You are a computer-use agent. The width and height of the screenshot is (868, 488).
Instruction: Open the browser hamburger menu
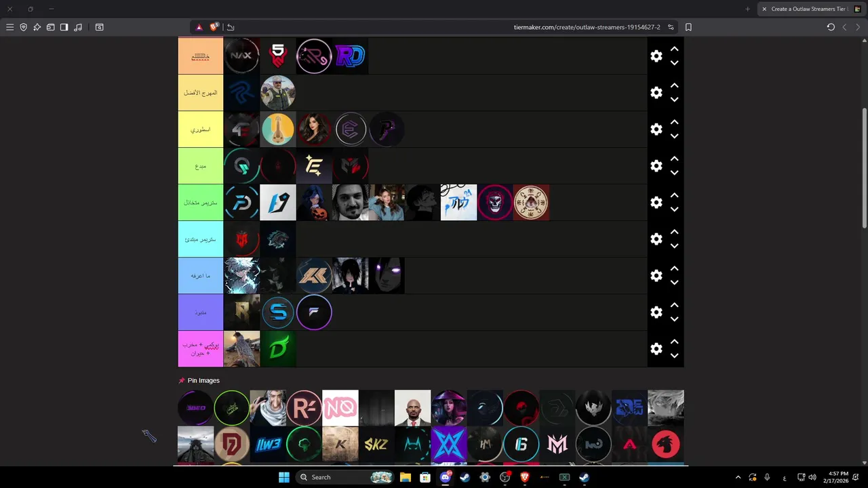[9, 27]
